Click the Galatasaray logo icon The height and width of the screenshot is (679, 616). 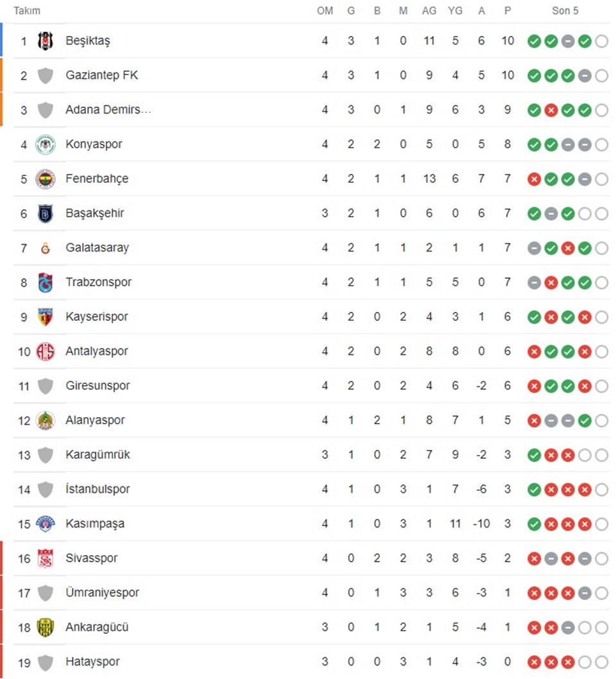[45, 248]
